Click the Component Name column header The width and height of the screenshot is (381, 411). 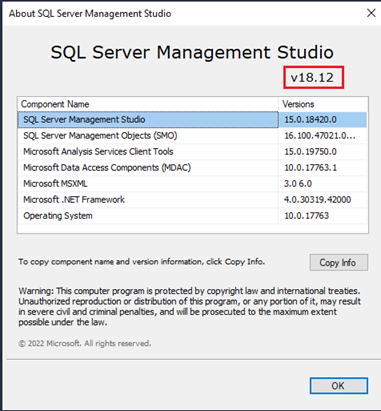coord(148,104)
